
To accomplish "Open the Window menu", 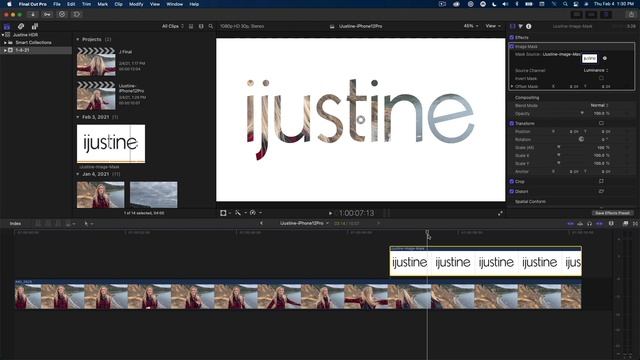I will (x=175, y=4).
